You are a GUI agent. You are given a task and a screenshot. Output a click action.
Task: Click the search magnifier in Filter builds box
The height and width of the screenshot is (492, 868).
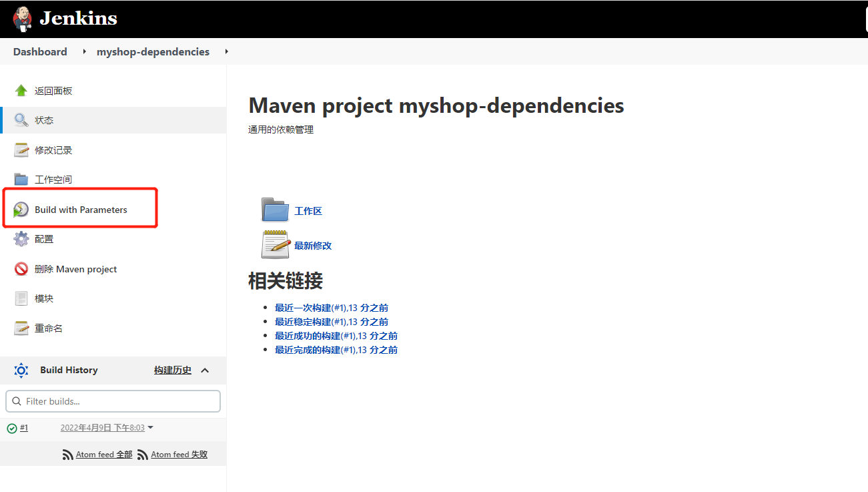coord(16,401)
